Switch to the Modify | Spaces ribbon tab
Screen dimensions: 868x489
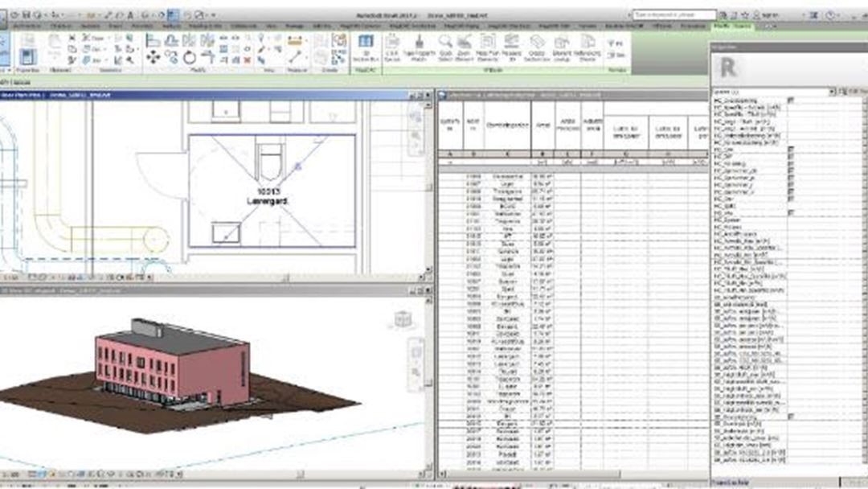point(730,27)
